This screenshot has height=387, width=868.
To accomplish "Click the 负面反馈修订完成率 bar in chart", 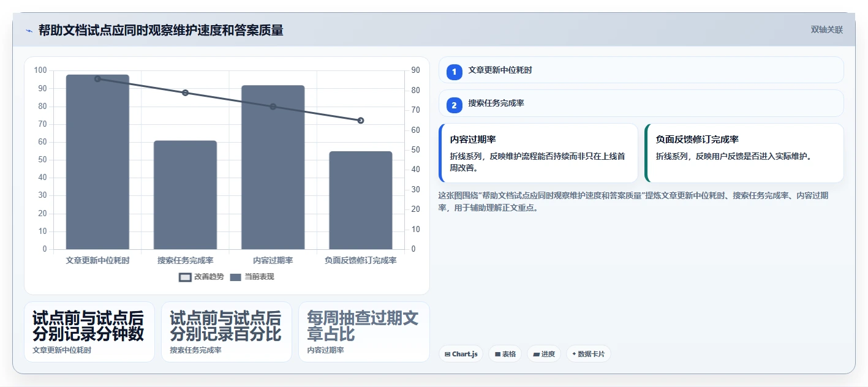I will [361, 200].
